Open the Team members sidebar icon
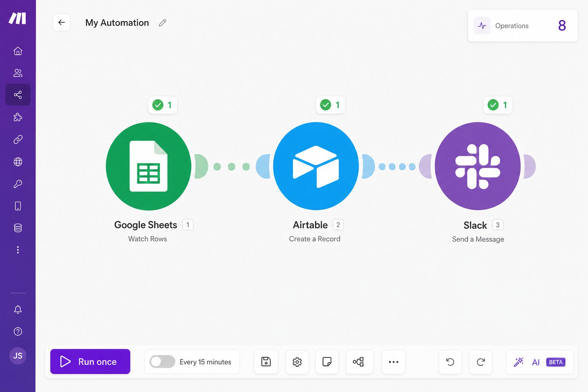Viewport: 588px width, 392px height. 18,73
